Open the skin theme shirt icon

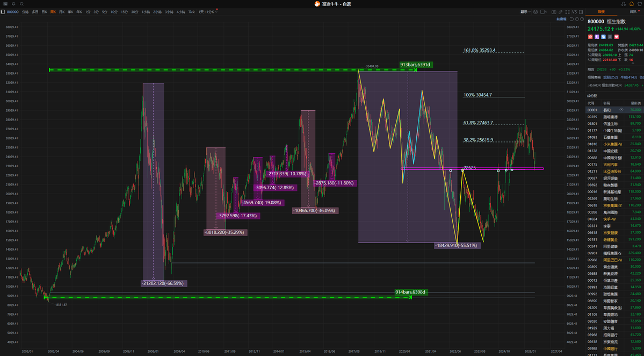(x=640, y=4)
